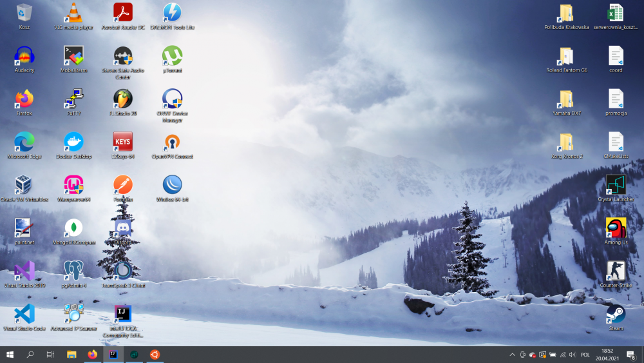Open VLC media player desktop shortcut
The width and height of the screenshot is (644, 363).
pos(73,13)
